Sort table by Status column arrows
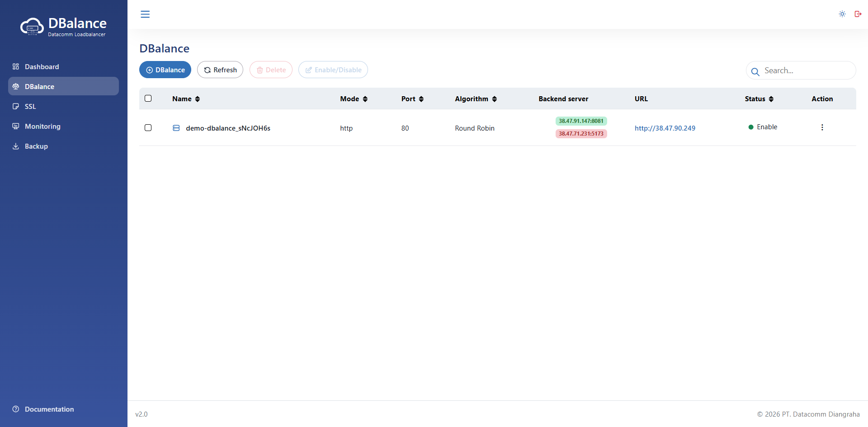This screenshot has width=868, height=427. pos(771,99)
